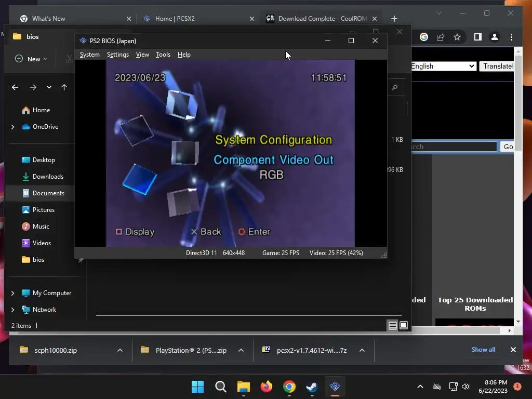Open Home in Explorer sidebar
The height and width of the screenshot is (399, 532).
[41, 110]
